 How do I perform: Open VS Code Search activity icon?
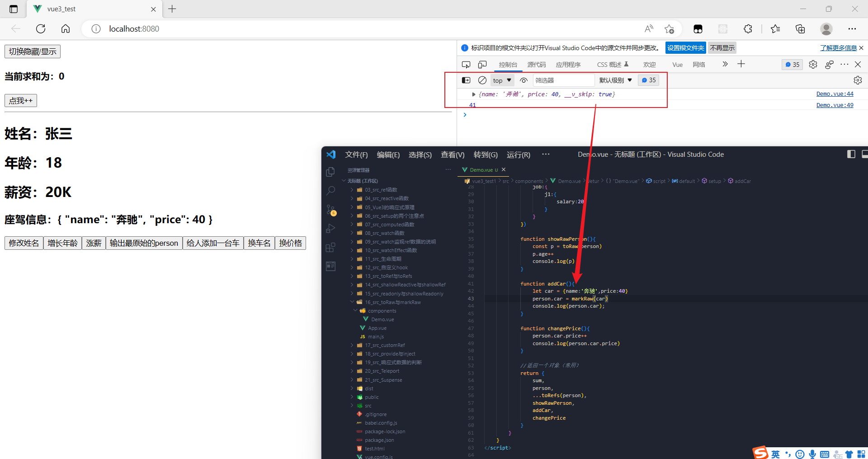(x=330, y=191)
